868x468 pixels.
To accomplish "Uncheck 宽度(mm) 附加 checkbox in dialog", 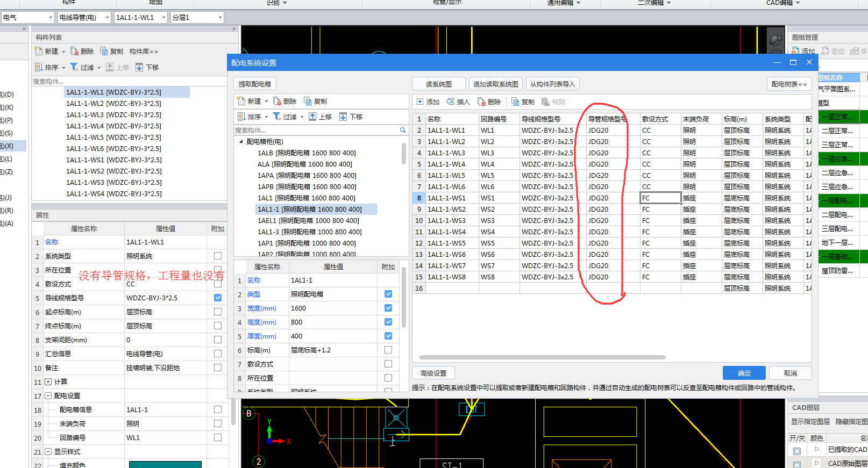I will click(x=388, y=308).
